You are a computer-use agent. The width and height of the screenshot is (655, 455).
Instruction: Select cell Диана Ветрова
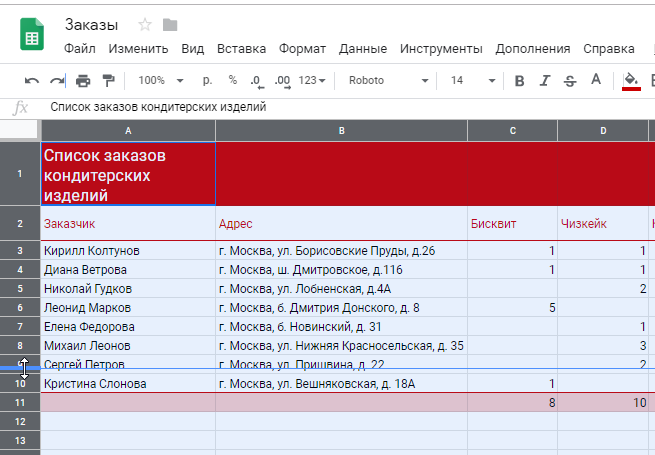click(x=128, y=270)
